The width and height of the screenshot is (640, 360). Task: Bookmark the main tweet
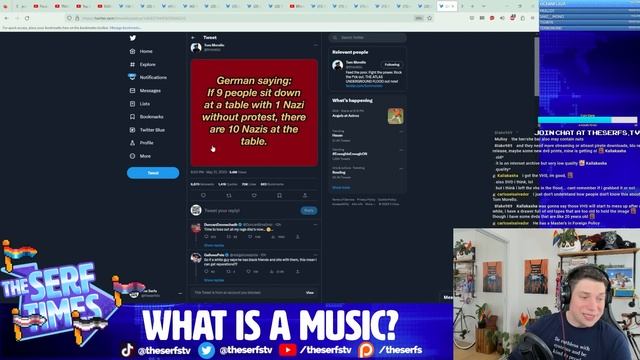279,196
